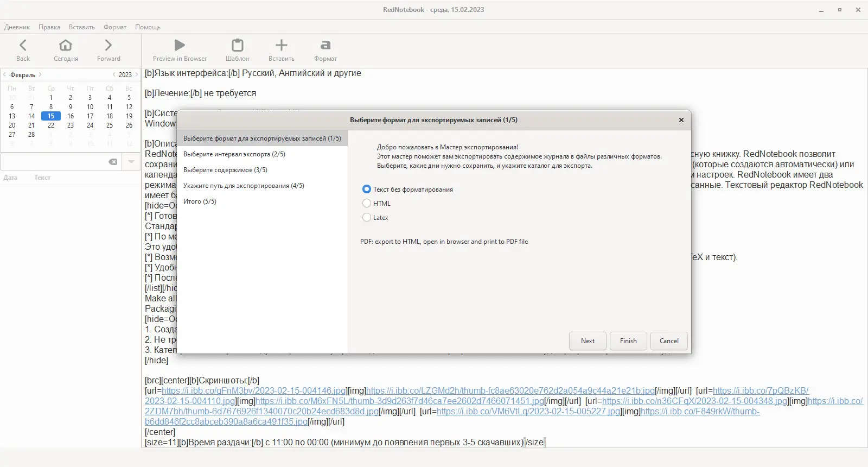Click the [/center] line in the editor

tap(160, 432)
